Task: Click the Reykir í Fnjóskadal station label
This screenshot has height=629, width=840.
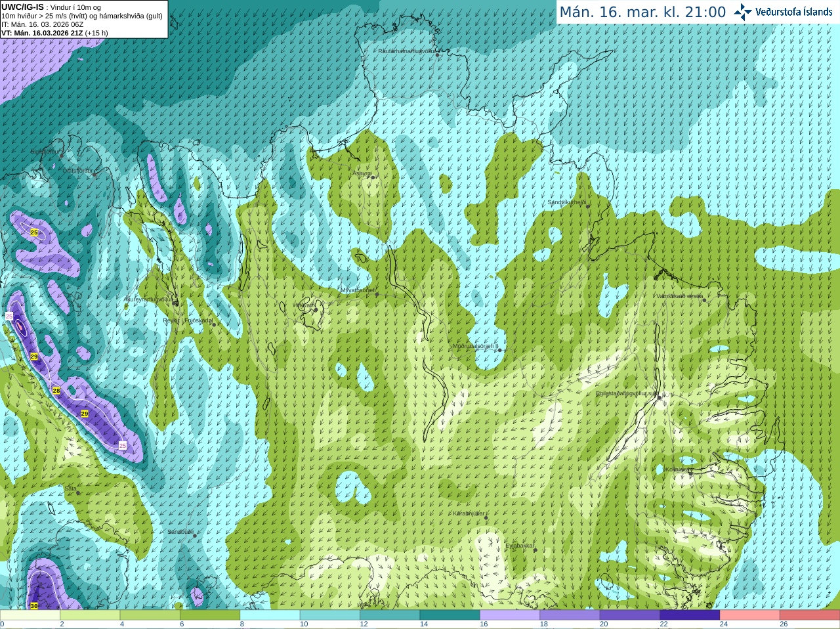Action: click(188, 320)
